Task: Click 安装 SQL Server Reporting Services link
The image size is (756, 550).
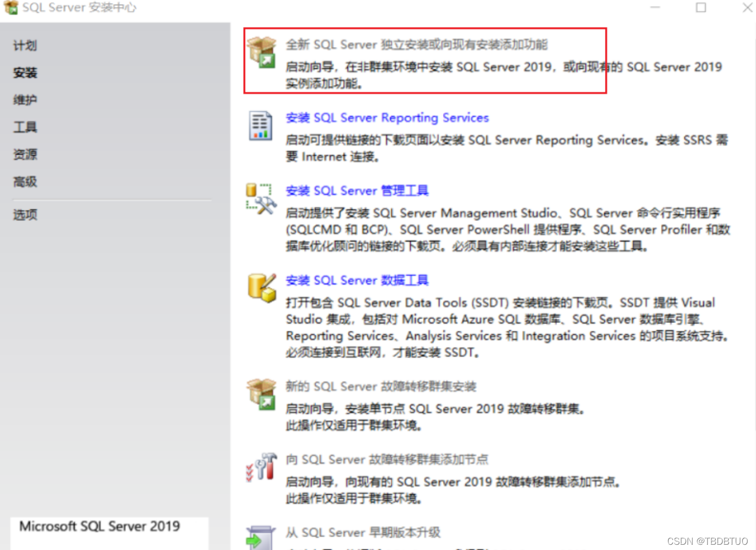Action: tap(387, 118)
